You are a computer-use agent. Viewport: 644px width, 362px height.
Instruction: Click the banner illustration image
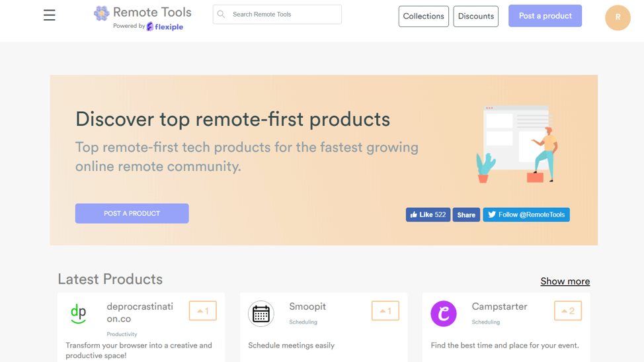pos(518,144)
